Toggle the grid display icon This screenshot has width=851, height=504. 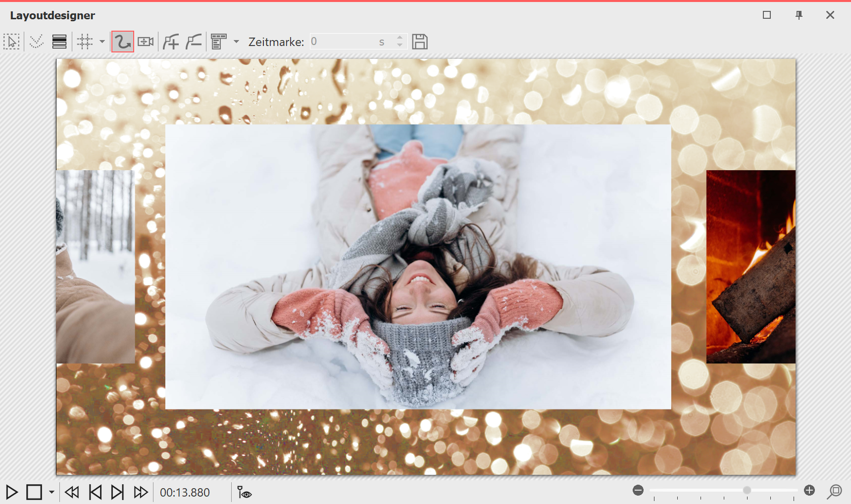(85, 42)
